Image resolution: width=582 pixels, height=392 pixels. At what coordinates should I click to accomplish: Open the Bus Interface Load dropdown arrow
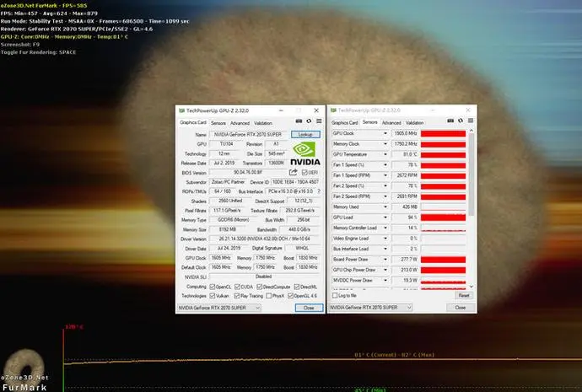click(385, 249)
